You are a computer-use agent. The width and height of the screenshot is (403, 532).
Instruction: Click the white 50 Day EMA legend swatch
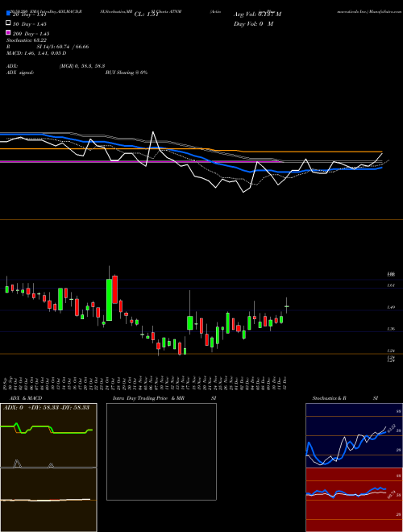[x=8, y=23]
